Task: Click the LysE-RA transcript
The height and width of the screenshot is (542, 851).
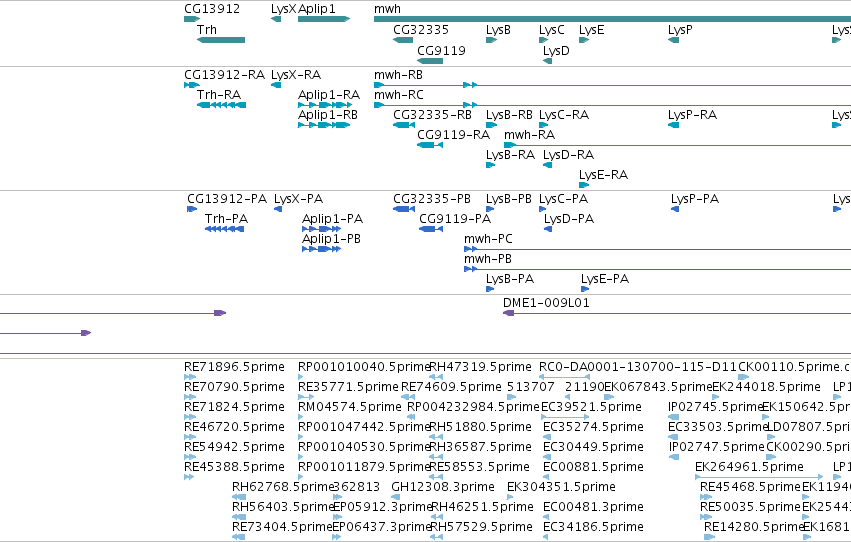Action: (x=604, y=175)
